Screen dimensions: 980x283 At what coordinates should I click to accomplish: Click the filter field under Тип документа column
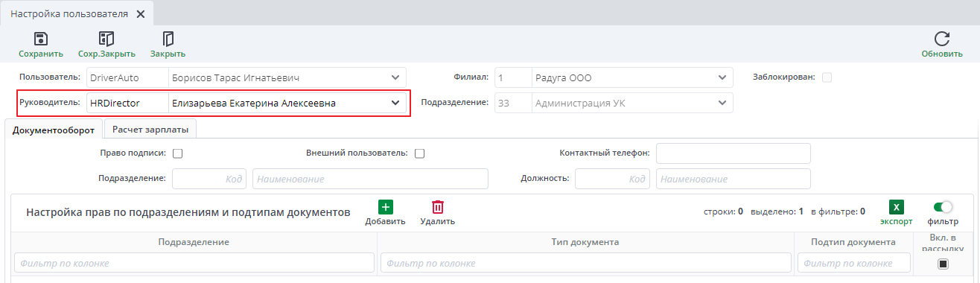[x=586, y=263]
